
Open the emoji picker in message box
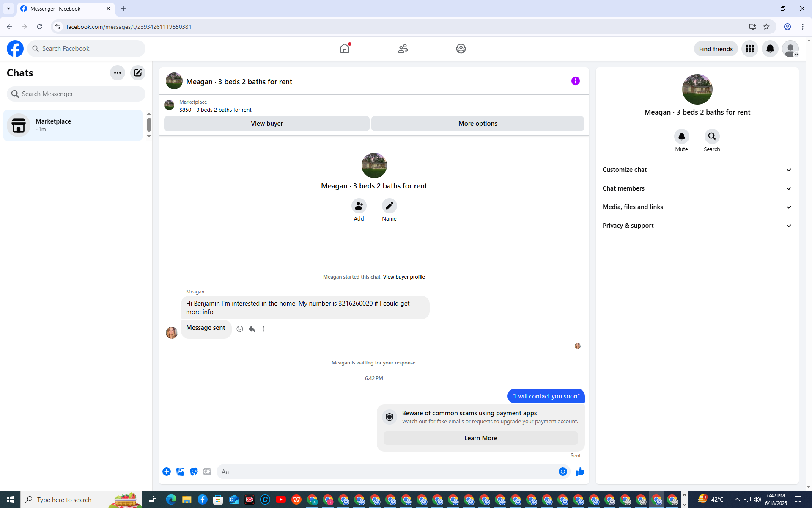[563, 472]
